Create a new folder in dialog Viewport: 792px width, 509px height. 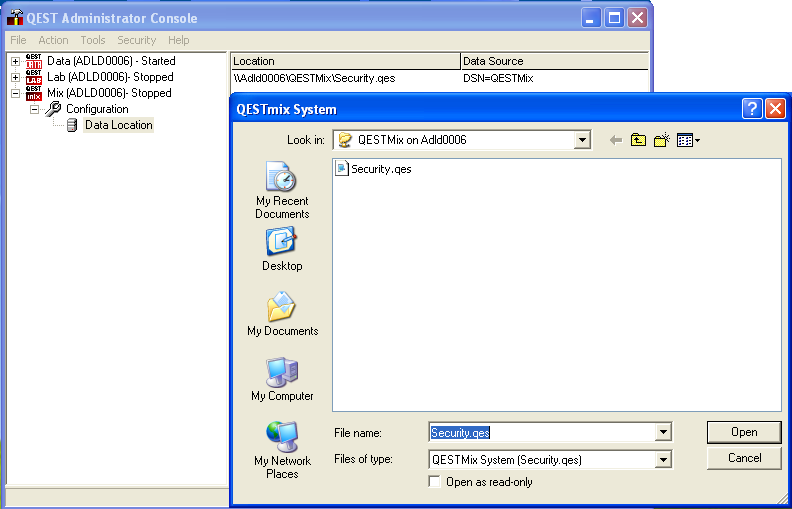pos(661,141)
